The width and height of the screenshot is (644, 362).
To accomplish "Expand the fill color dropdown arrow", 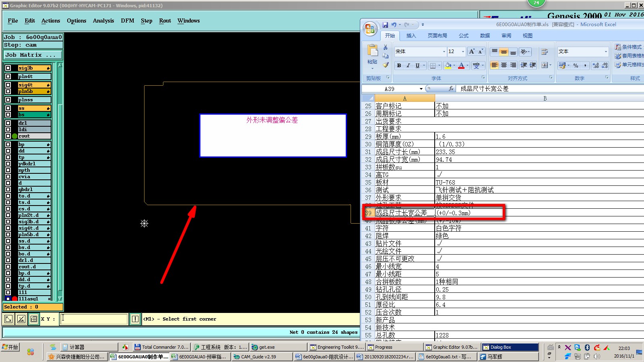I will coord(454,65).
